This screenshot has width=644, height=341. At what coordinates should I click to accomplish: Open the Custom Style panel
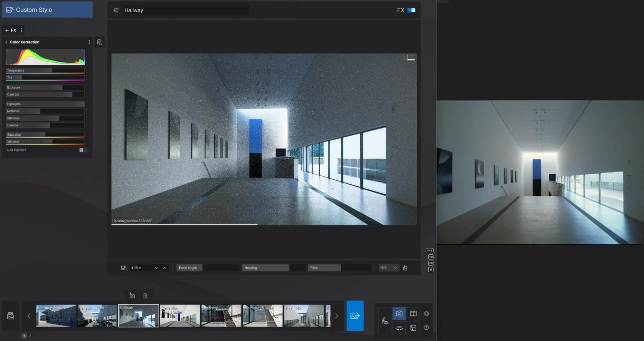(47, 9)
